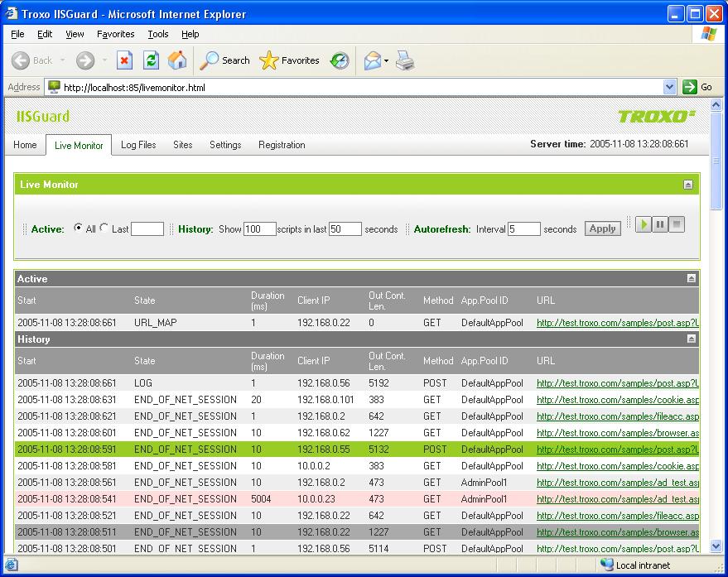Pause the live monitor autorefresh
The image size is (728, 577).
coord(660,224)
